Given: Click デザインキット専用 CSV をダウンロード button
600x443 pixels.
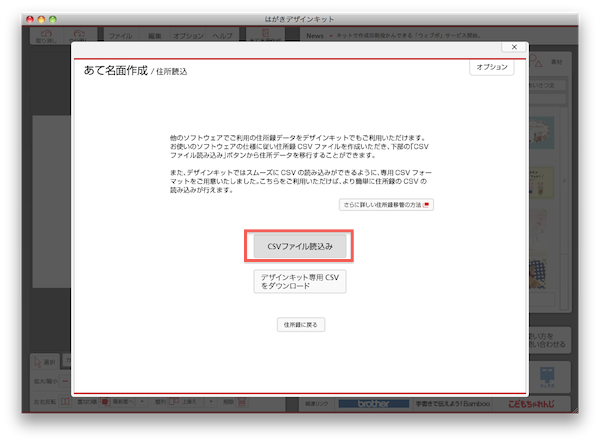Looking at the screenshot, I should (300, 282).
